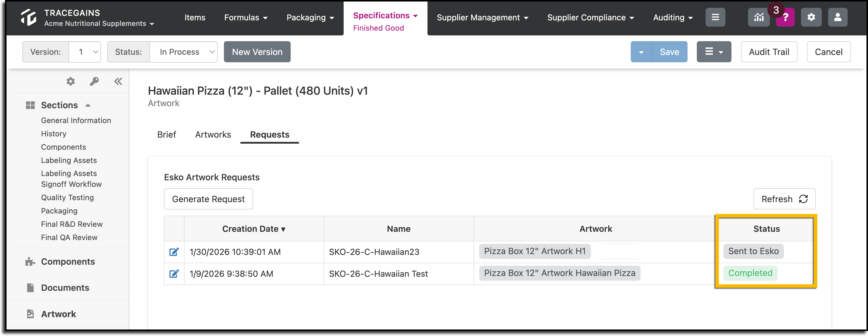The width and height of the screenshot is (868, 336).
Task: Click the Artwork column header
Action: [x=596, y=229]
